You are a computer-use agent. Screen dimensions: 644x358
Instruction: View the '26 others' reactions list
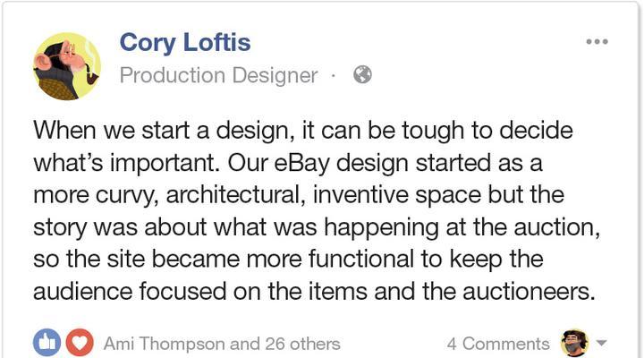click(x=302, y=344)
